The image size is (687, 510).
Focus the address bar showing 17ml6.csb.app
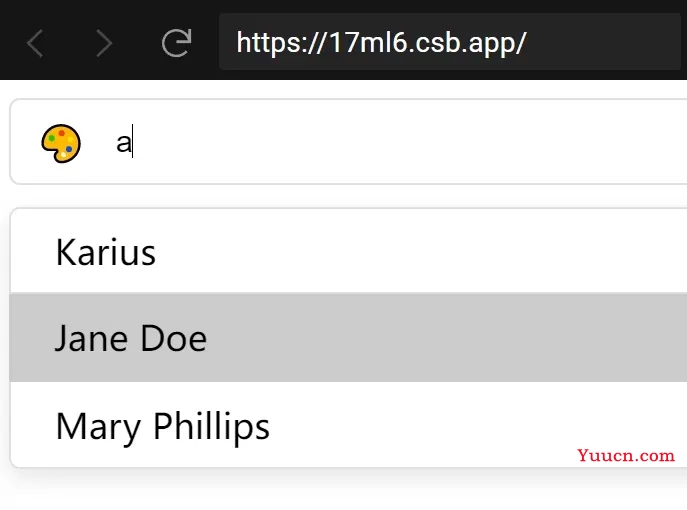pyautogui.click(x=450, y=42)
